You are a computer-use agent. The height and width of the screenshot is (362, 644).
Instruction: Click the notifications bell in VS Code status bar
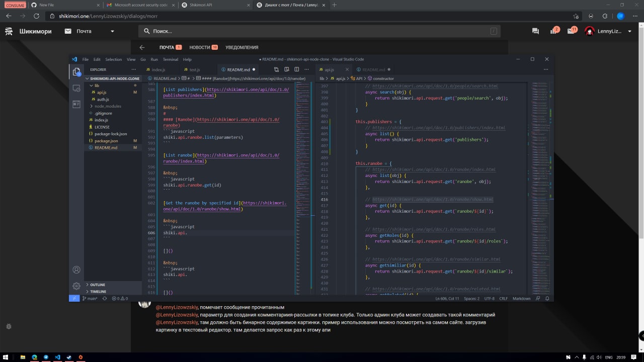(547, 298)
